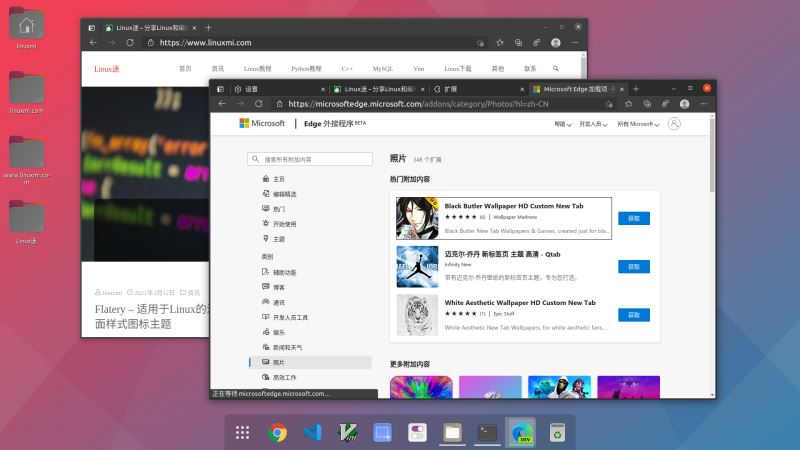Click search magnifier in Linux迷 site navbar
The height and width of the screenshot is (450, 800).
click(x=556, y=68)
